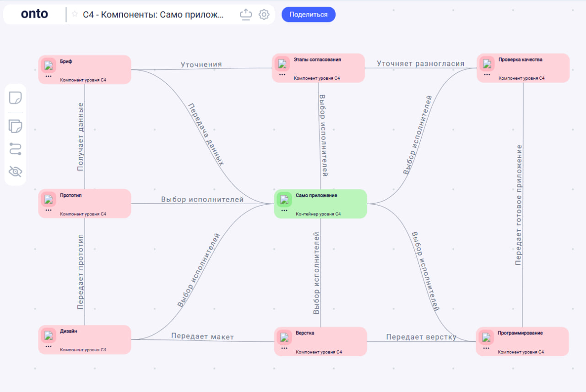Screen dimensions: 586x392
Task: Select the stacked notes tool
Action: [x=16, y=126]
